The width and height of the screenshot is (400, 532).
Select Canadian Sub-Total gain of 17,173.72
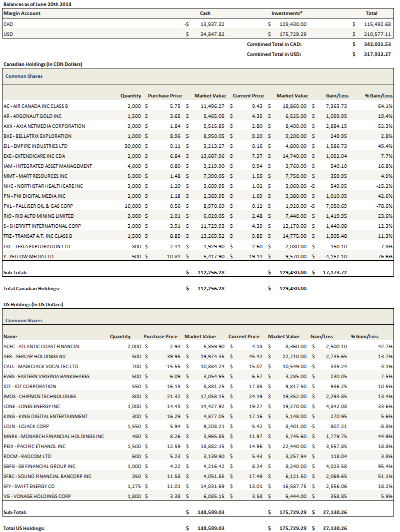[x=335, y=272]
